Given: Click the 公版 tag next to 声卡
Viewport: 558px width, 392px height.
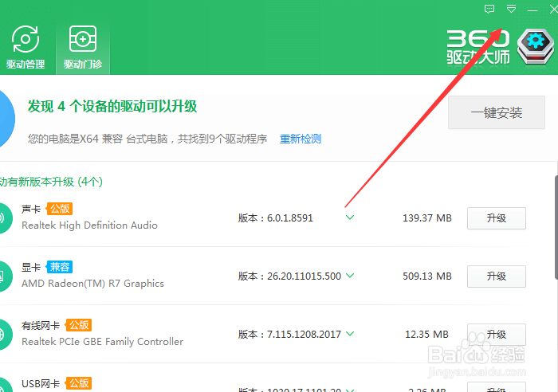Looking at the screenshot, I should click(60, 209).
